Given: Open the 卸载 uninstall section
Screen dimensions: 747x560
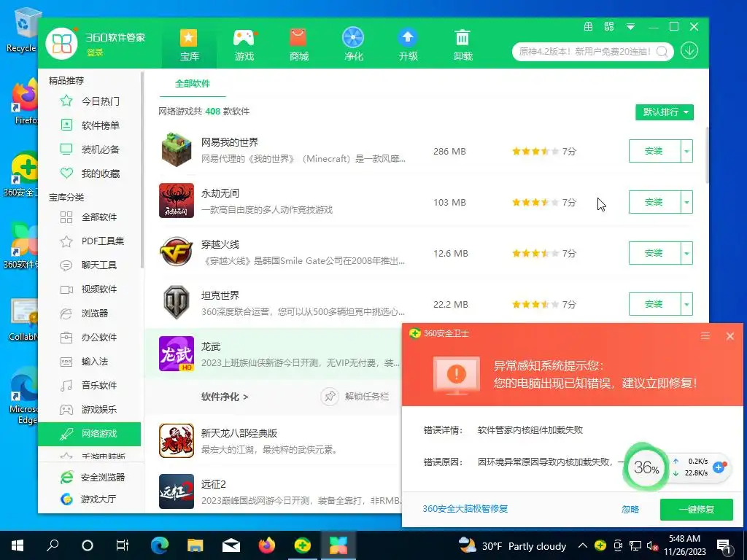Looking at the screenshot, I should click(x=462, y=45).
